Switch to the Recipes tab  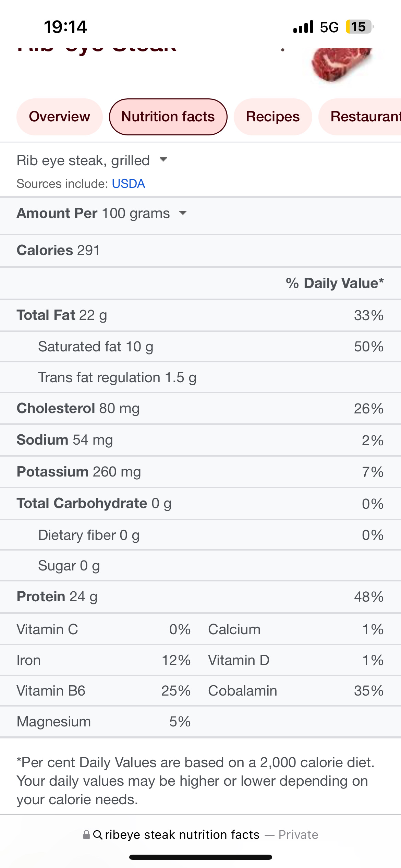(x=273, y=117)
